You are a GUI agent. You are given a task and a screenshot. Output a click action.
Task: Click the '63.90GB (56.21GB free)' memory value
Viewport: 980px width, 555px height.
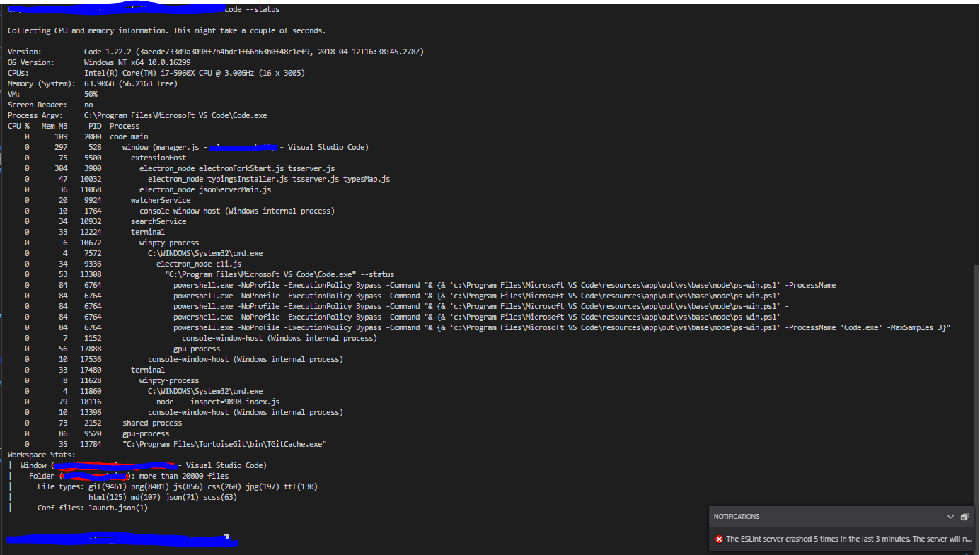(131, 84)
